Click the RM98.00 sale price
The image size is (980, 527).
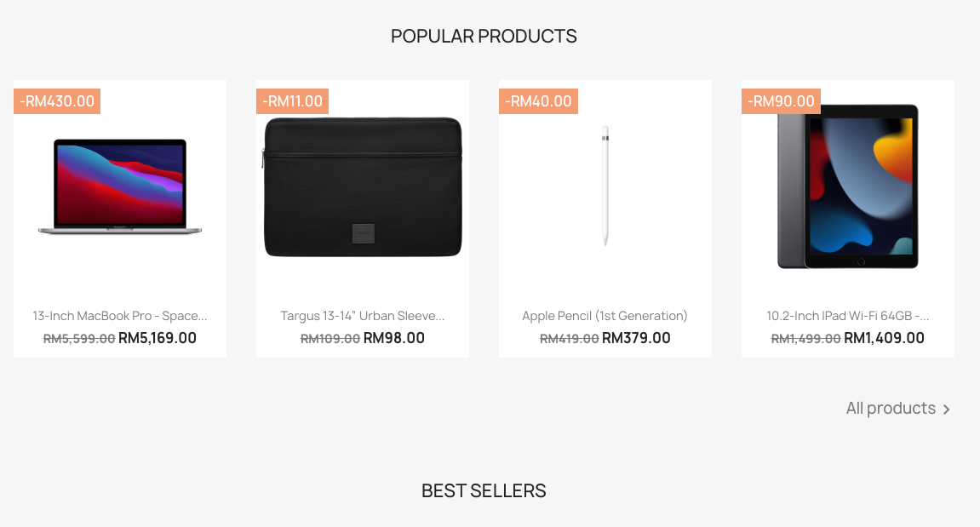coord(394,338)
